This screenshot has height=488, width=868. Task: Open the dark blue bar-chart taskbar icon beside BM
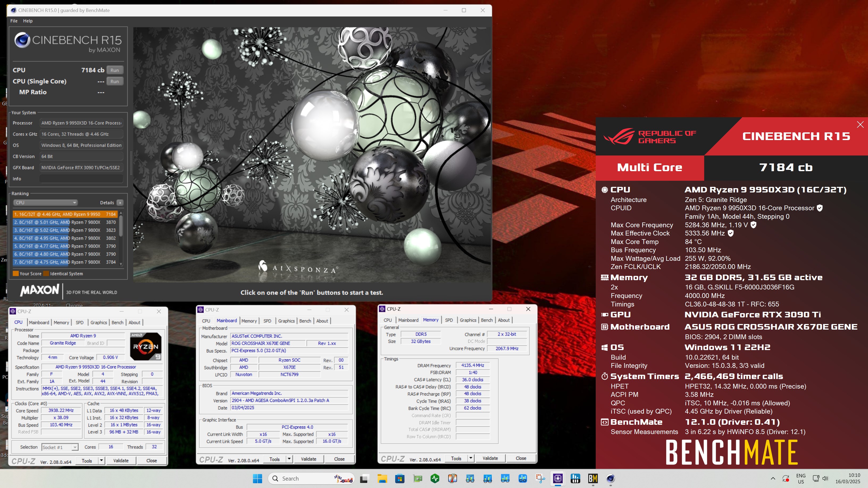(x=575, y=478)
